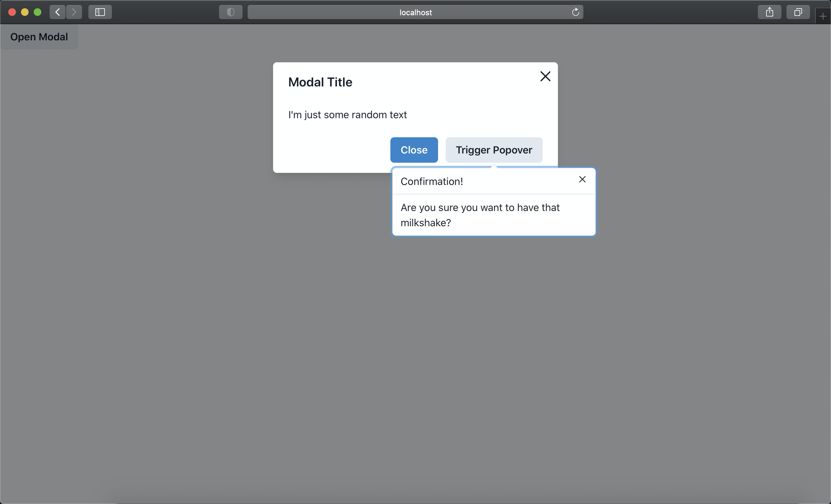The width and height of the screenshot is (831, 504).
Task: Select the Modal Title heading text
Action: [x=320, y=82]
